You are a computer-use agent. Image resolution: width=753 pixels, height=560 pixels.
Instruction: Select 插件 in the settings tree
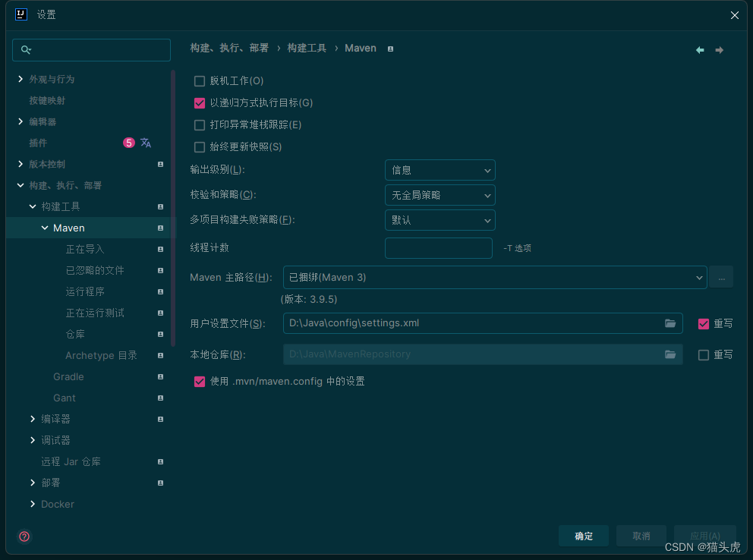click(38, 143)
